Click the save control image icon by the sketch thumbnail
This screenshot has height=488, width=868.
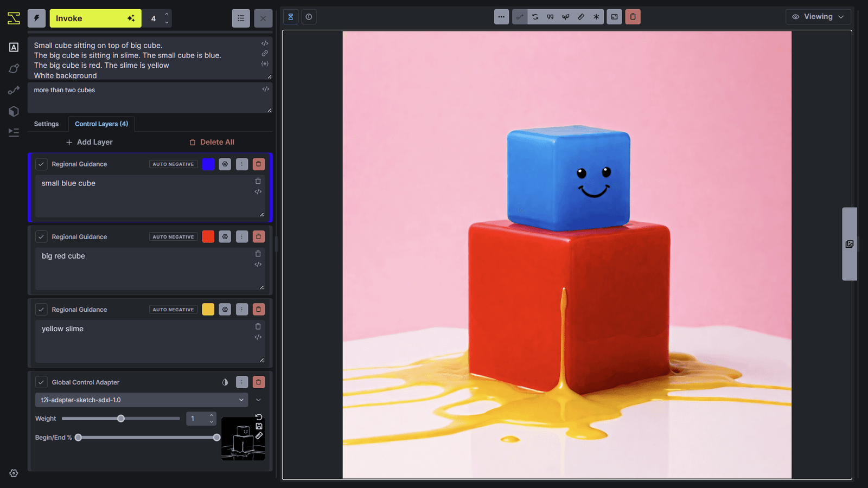259,426
